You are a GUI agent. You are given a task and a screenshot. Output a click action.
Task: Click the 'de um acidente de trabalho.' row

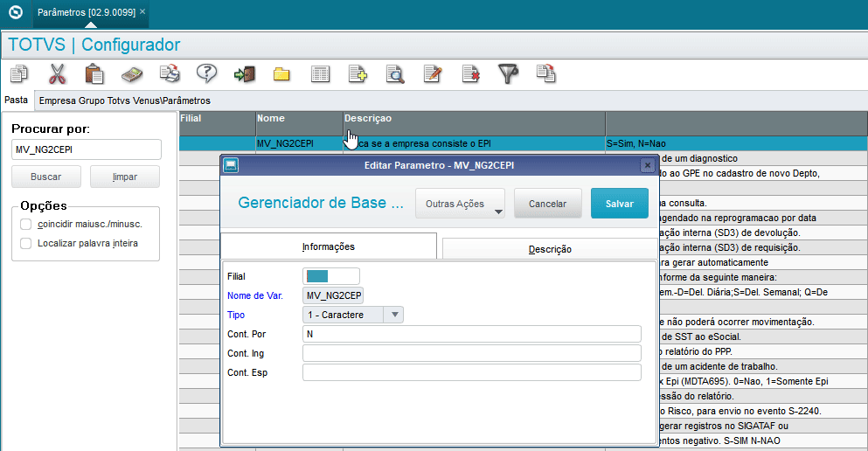coord(719,366)
